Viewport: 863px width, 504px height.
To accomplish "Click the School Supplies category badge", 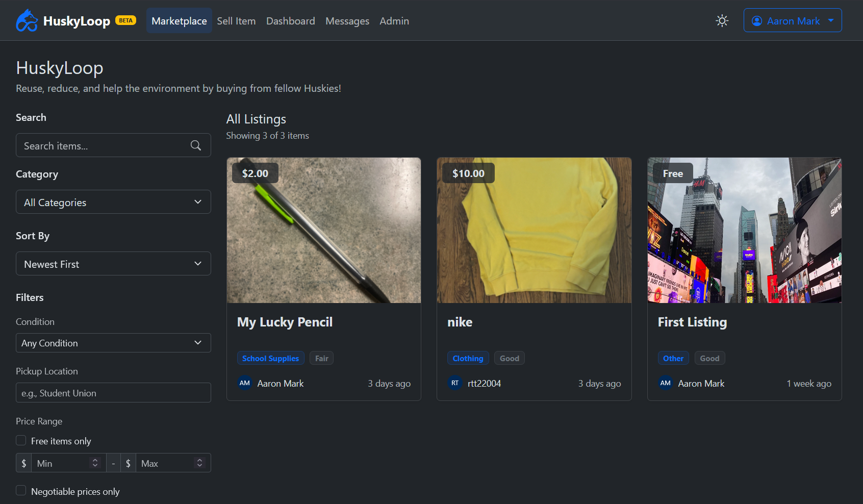I will pos(270,358).
